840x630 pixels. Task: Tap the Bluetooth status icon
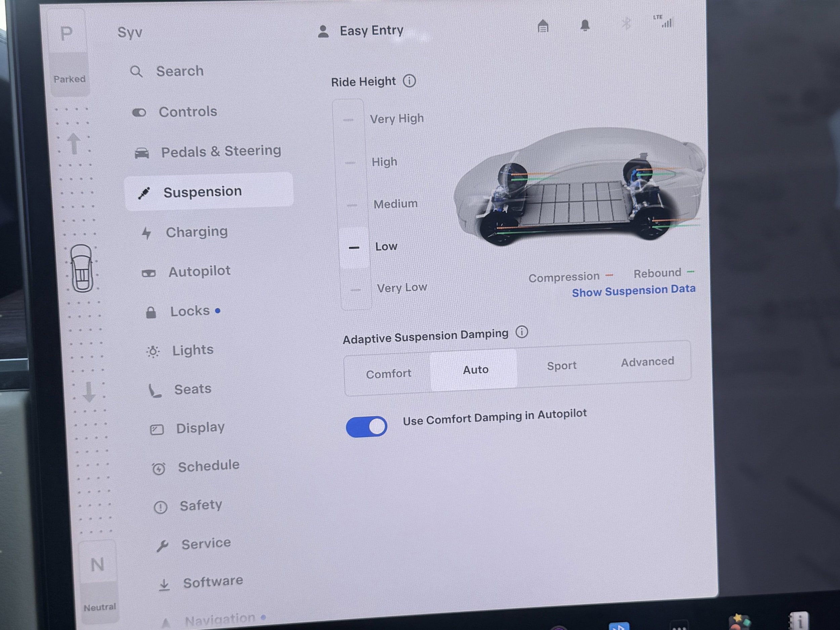point(626,24)
